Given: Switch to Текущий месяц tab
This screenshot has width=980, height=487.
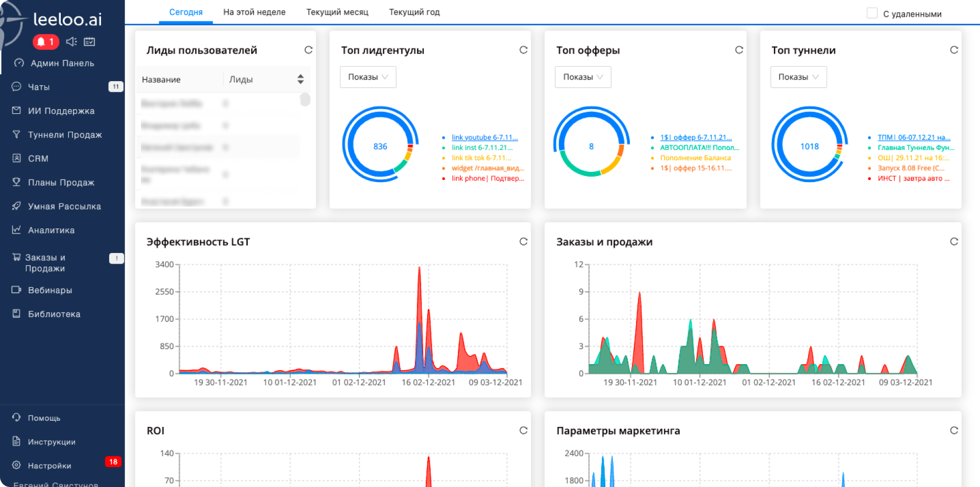Looking at the screenshot, I should point(337,12).
